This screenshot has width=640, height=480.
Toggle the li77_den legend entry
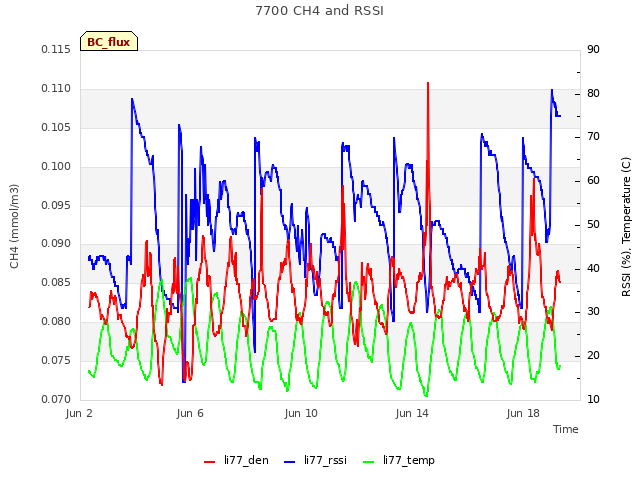(236, 460)
